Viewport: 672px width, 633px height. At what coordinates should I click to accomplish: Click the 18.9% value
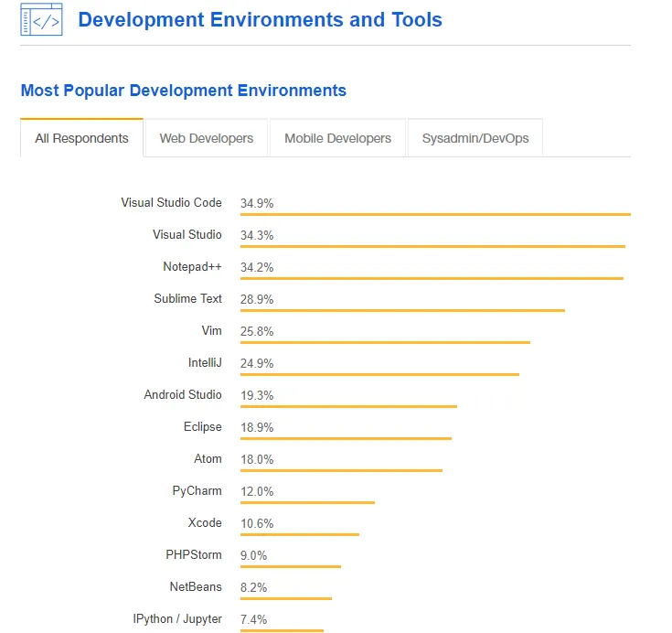click(257, 427)
